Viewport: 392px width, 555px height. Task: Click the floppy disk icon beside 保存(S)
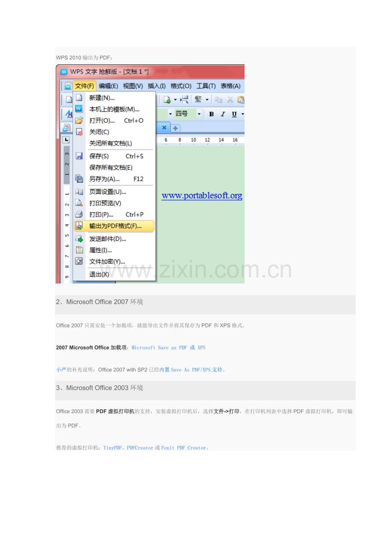(x=79, y=156)
